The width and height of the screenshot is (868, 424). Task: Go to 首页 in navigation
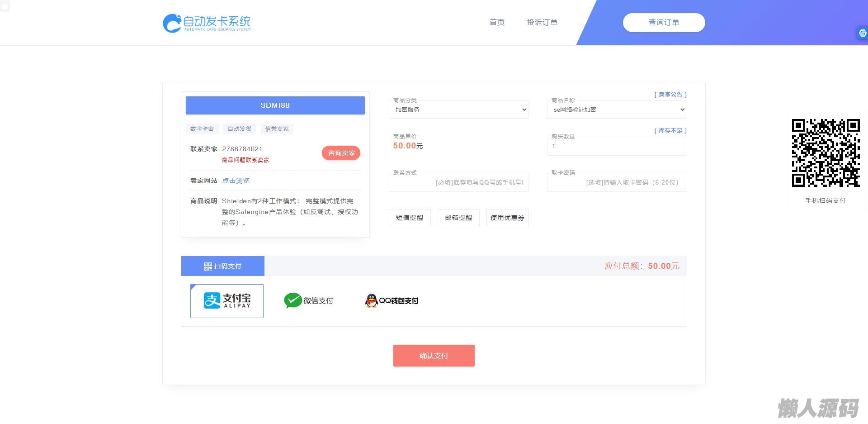click(x=497, y=22)
